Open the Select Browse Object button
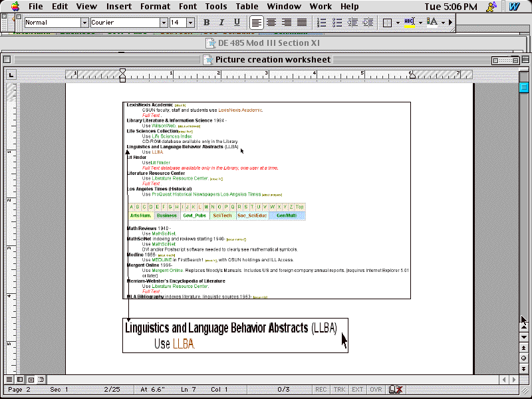 (x=523, y=358)
